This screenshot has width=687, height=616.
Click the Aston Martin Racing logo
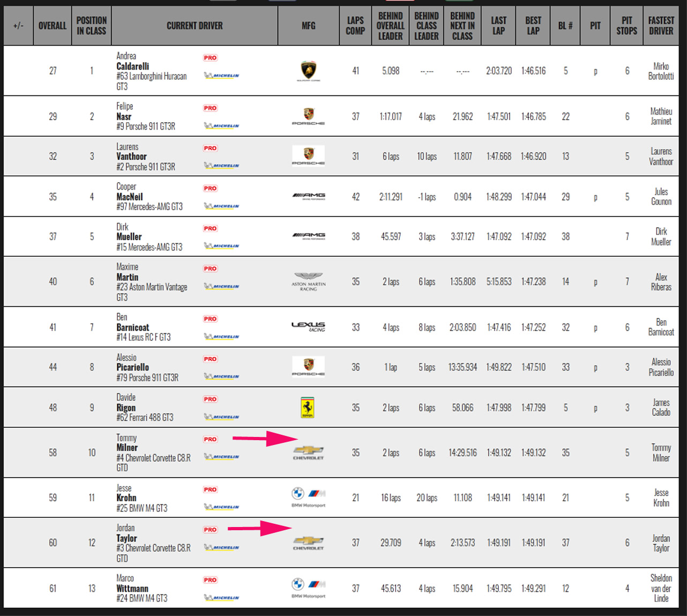tap(308, 281)
